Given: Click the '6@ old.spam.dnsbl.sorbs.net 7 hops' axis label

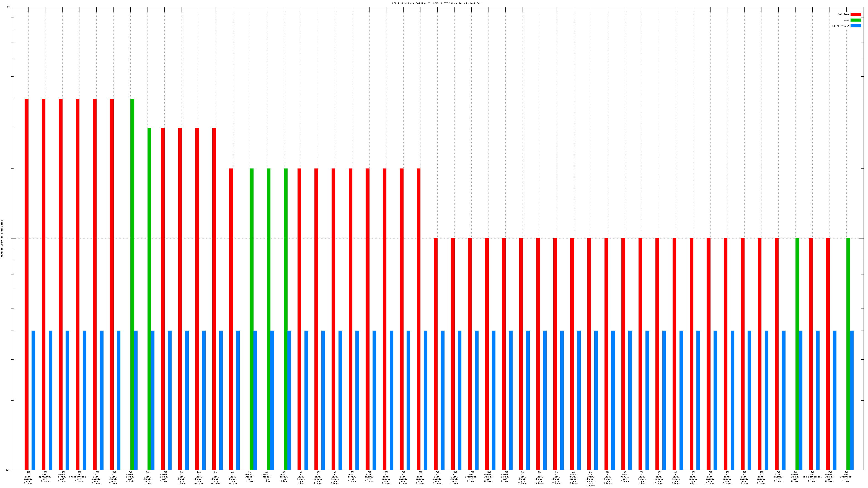Looking at the screenshot, I should [590, 479].
